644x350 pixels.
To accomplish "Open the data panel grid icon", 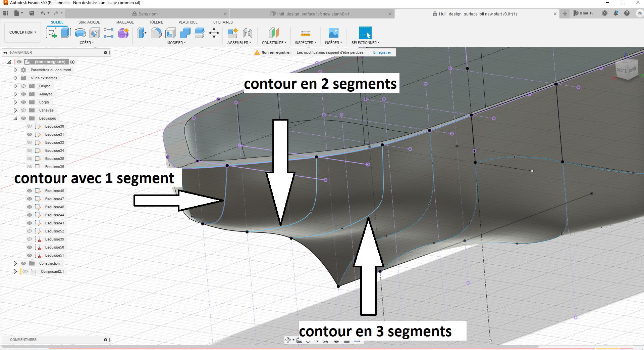I will click(6, 13).
